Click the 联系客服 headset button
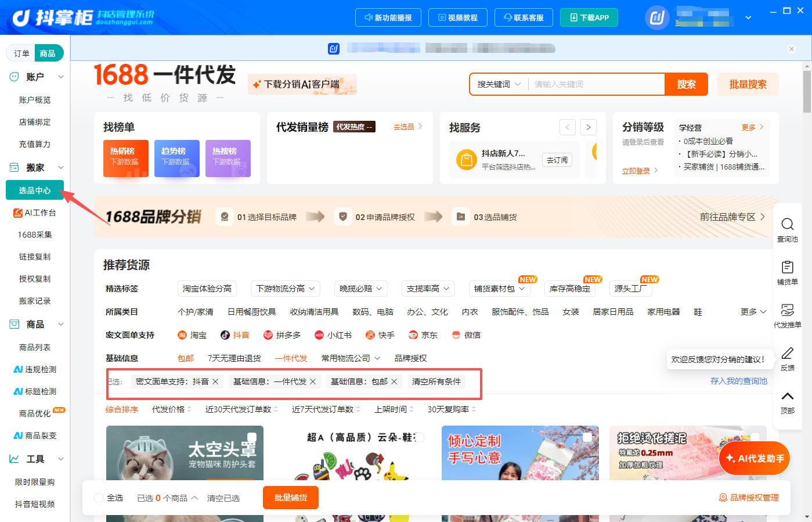Screen dimensions: 812x522 pos(524,17)
